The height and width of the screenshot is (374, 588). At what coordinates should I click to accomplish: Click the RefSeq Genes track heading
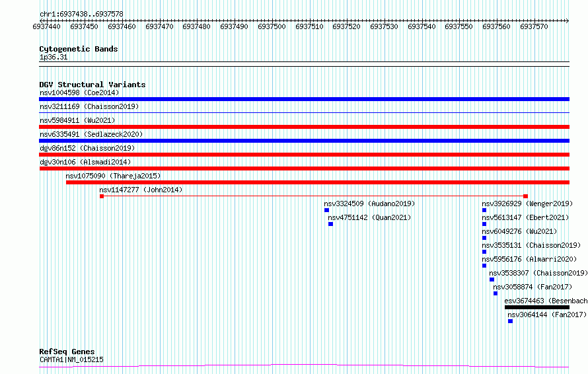point(67,352)
